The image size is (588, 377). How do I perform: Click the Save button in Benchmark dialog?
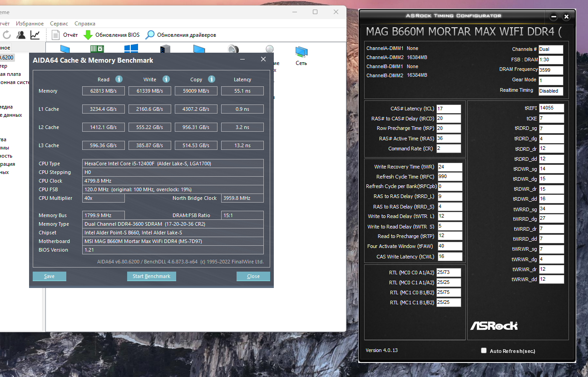point(49,276)
